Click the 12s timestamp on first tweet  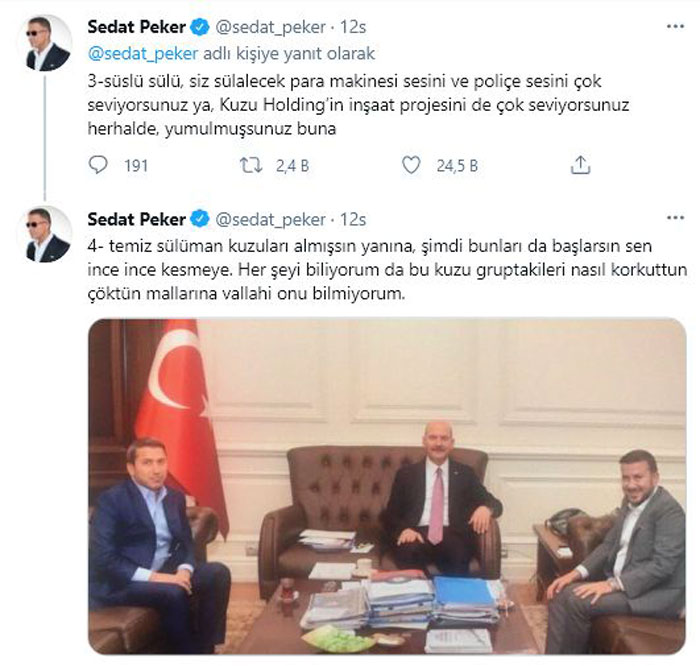[353, 27]
